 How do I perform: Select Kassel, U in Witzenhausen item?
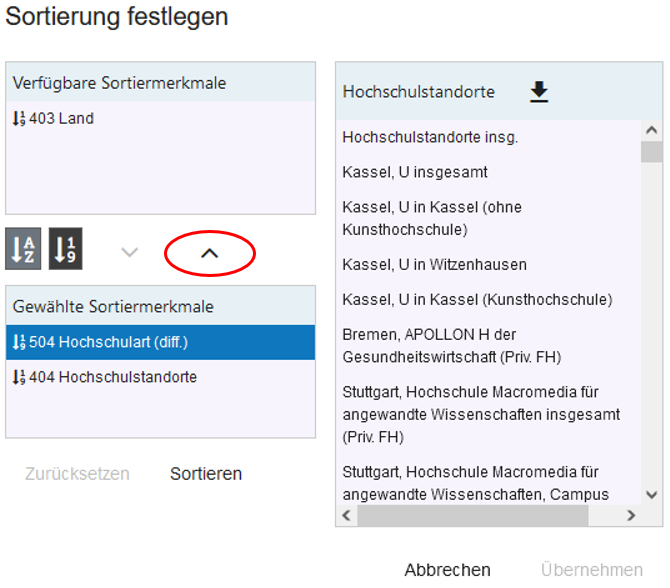pos(434,265)
